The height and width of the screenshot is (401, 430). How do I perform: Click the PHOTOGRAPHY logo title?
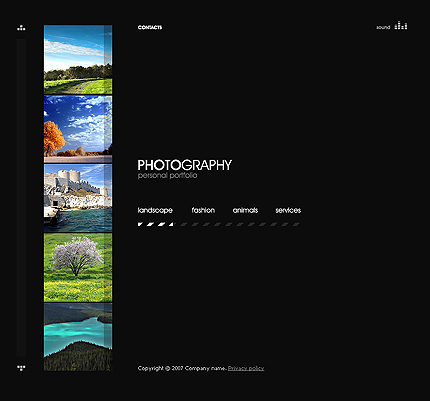click(185, 165)
